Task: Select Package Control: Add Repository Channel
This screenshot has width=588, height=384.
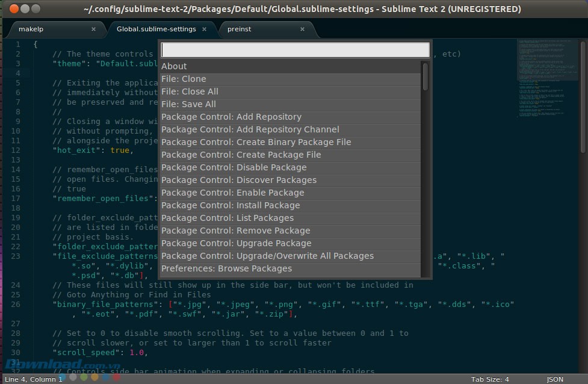Action: pyautogui.click(x=290, y=129)
